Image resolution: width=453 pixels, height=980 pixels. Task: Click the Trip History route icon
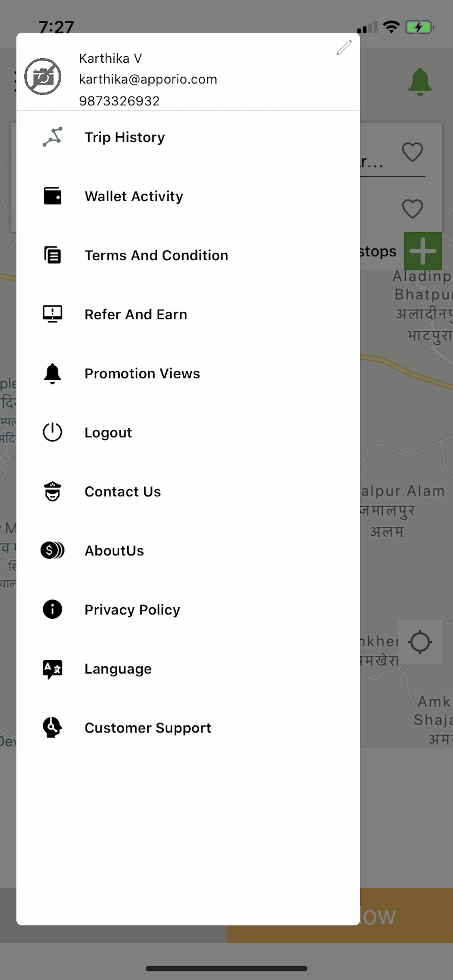pyautogui.click(x=53, y=137)
